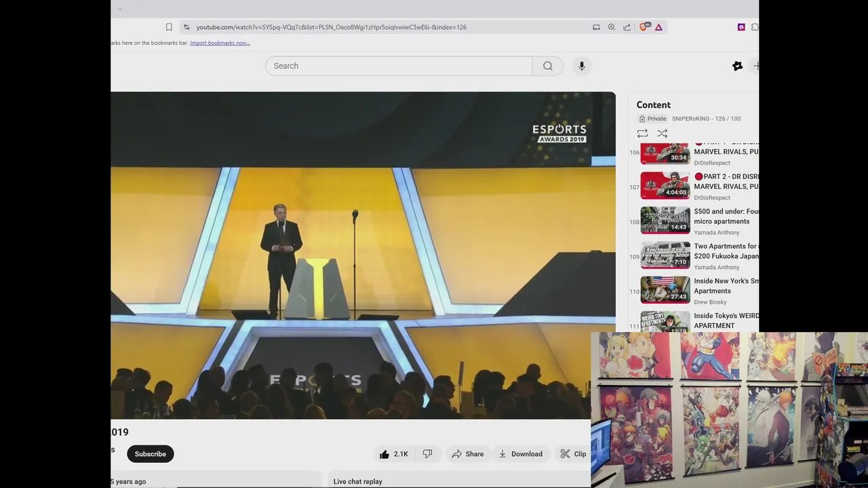Click the share page icon in address bar
Viewport: 868px width, 488px height.
click(x=627, y=27)
